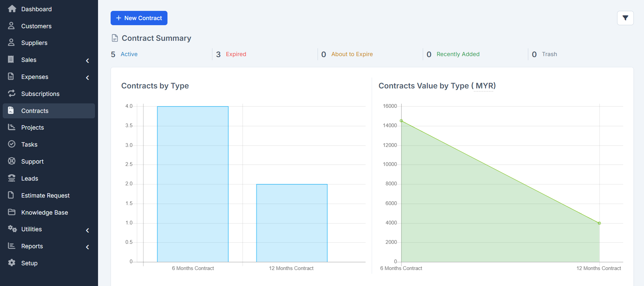
Task: Expand the Reports submenu chevron
Action: pyautogui.click(x=87, y=247)
